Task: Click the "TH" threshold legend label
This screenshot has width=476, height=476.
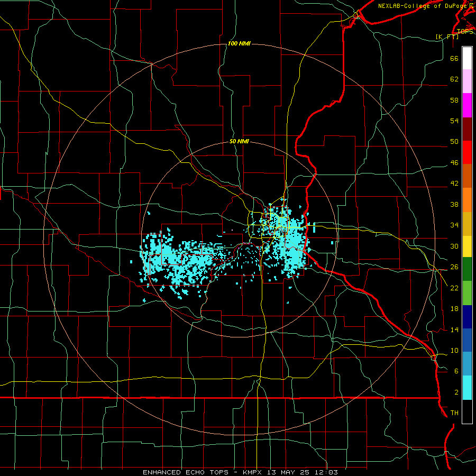Action: (454, 413)
